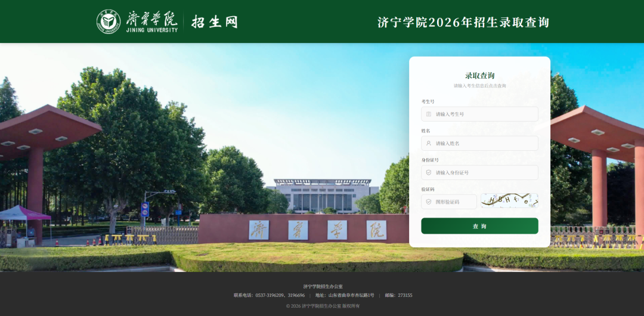This screenshot has height=316, width=644.
Task: Click the 考生号 field label
Action: [x=428, y=101]
